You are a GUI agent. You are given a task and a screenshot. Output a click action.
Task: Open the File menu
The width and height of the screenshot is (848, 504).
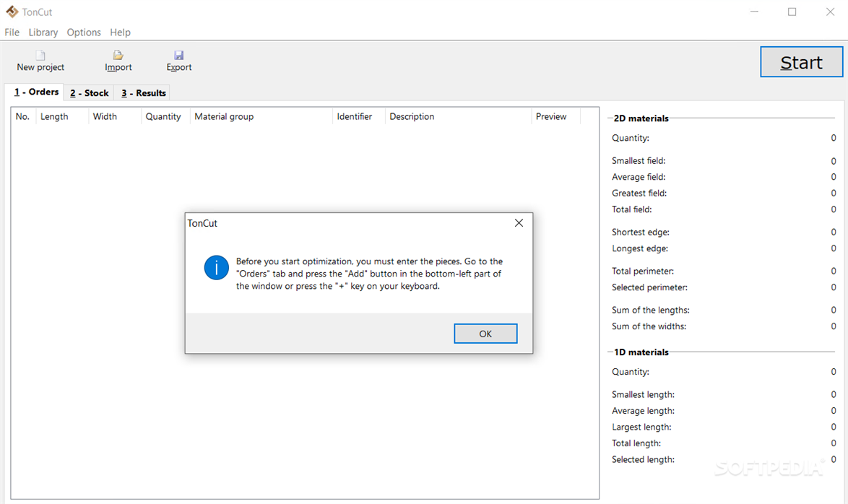[x=12, y=32]
